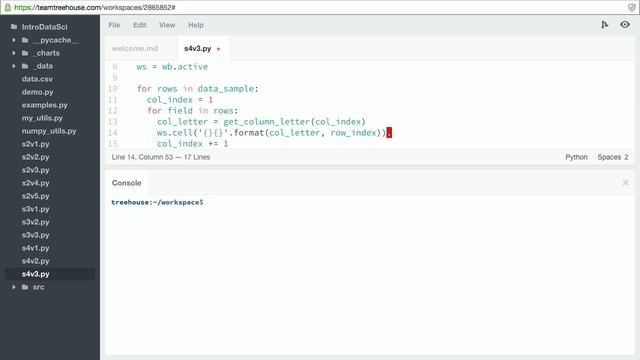640x360 pixels.
Task: Click the _charts folder icon
Action: click(25, 53)
